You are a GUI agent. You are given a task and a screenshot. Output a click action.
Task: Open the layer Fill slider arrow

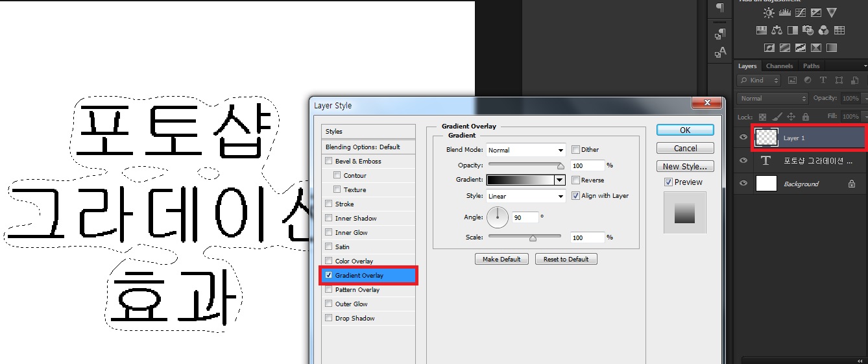coord(864,117)
